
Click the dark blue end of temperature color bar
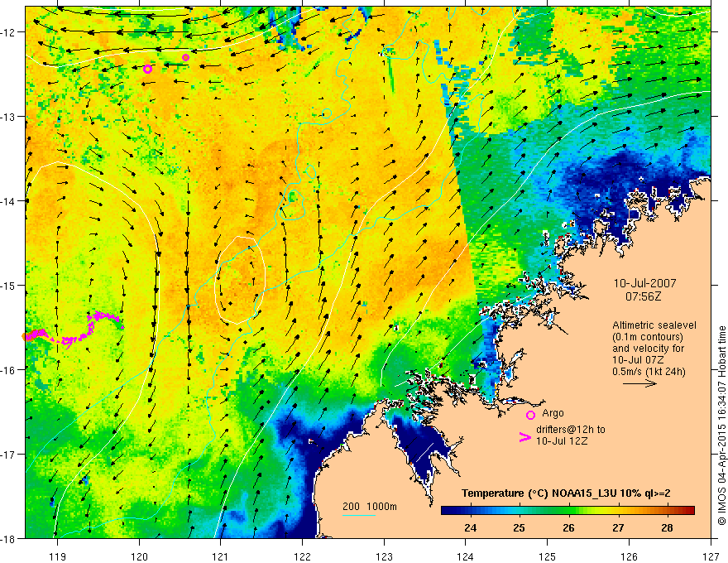(448, 511)
